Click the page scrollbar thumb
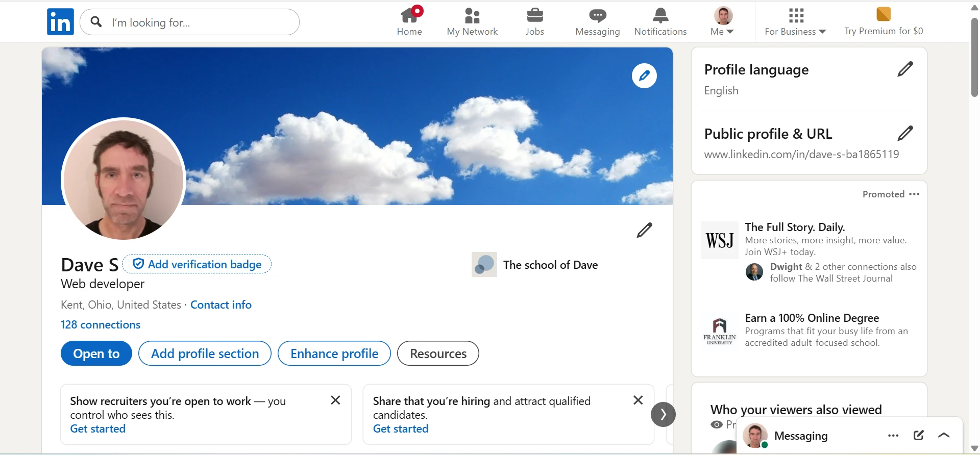This screenshot has height=455, width=980. click(x=974, y=57)
